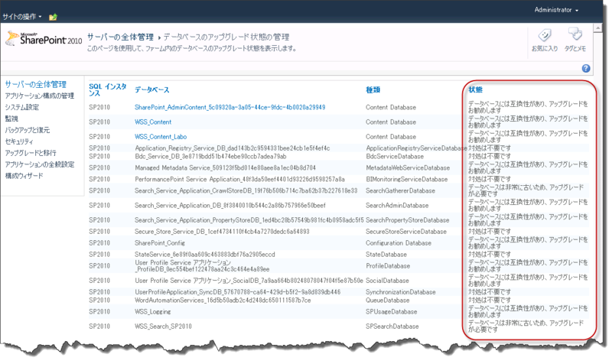Open the SharePoint_AdminContent database link
This screenshot has width=612, height=364.
tap(230, 107)
